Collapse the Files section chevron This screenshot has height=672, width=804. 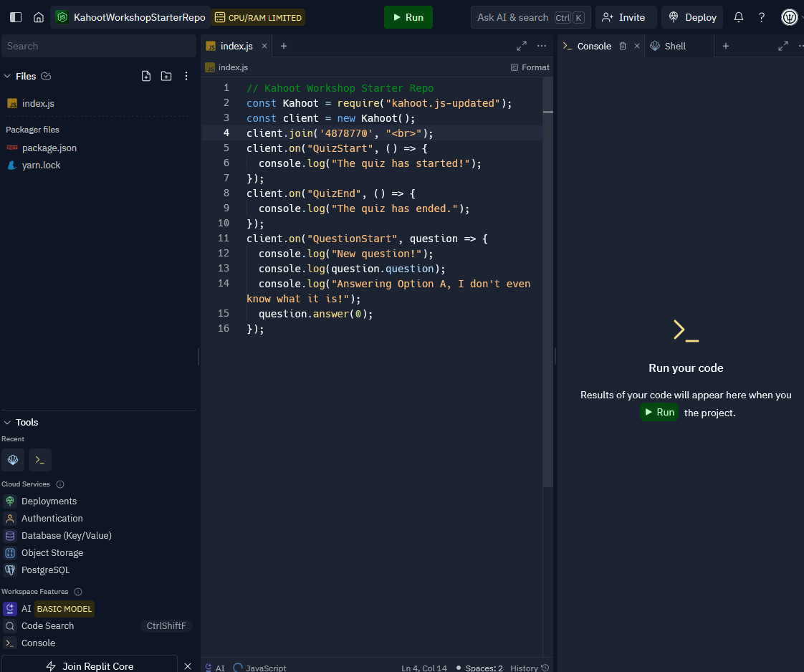point(8,76)
